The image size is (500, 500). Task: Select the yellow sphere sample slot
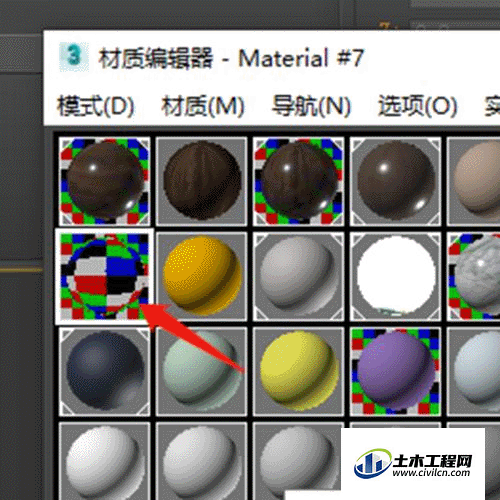click(x=299, y=371)
